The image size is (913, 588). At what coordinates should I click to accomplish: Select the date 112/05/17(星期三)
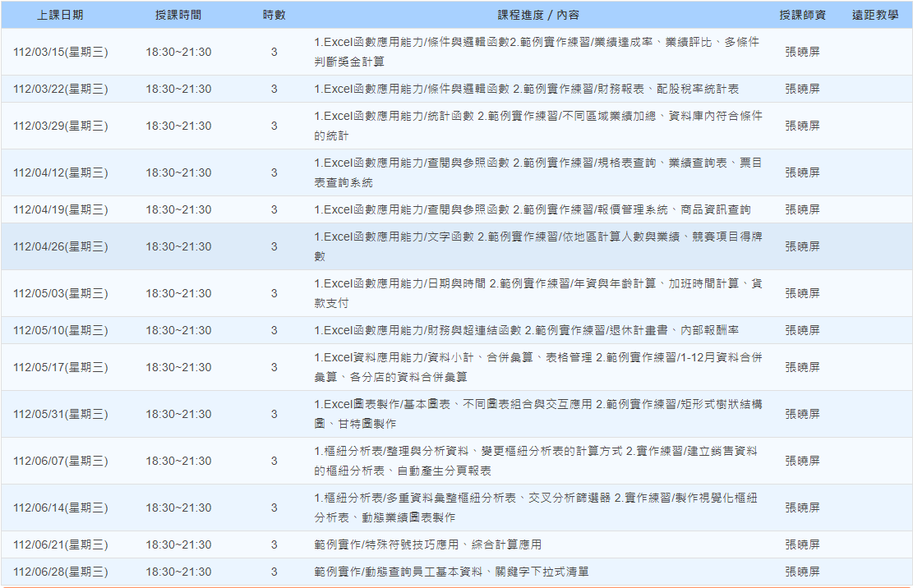pyautogui.click(x=61, y=367)
